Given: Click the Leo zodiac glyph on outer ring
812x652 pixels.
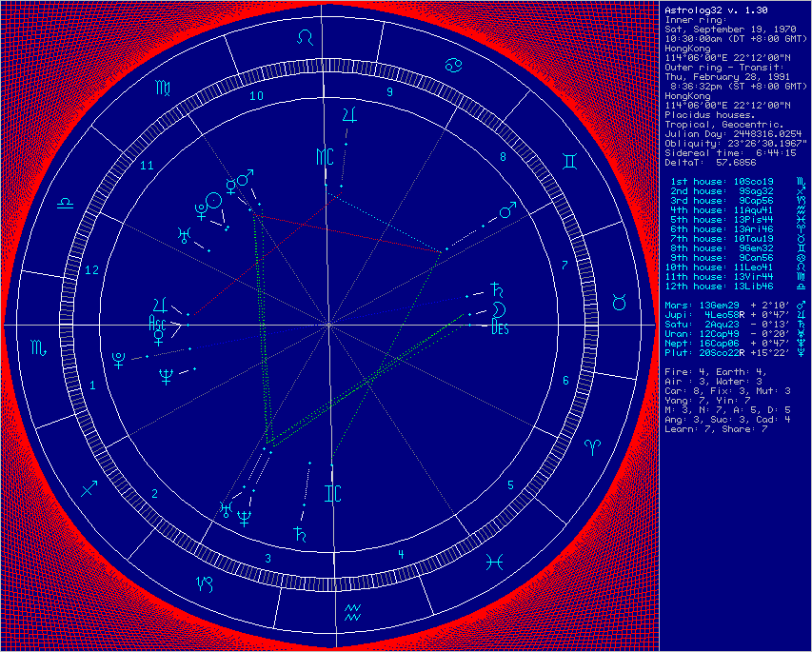Looking at the screenshot, I should [x=305, y=36].
